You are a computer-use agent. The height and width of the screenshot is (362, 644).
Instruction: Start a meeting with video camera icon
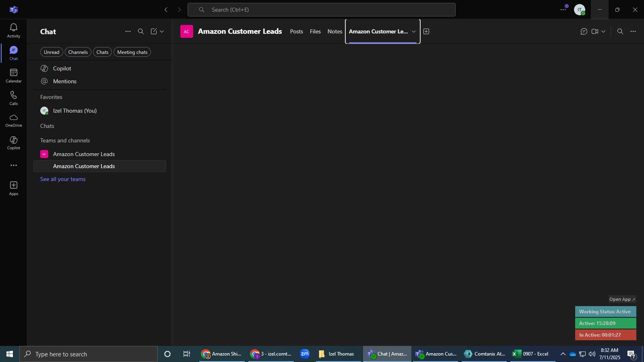click(x=595, y=31)
